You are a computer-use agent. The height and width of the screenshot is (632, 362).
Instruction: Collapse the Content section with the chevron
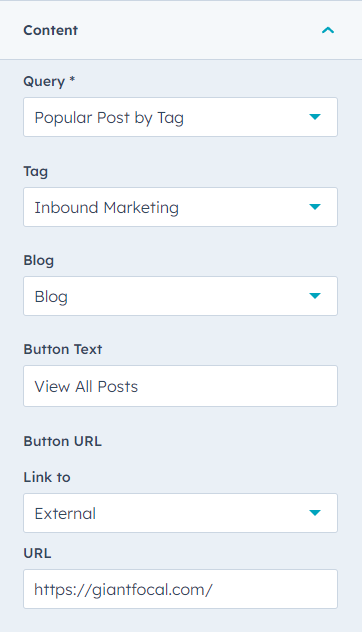click(328, 30)
